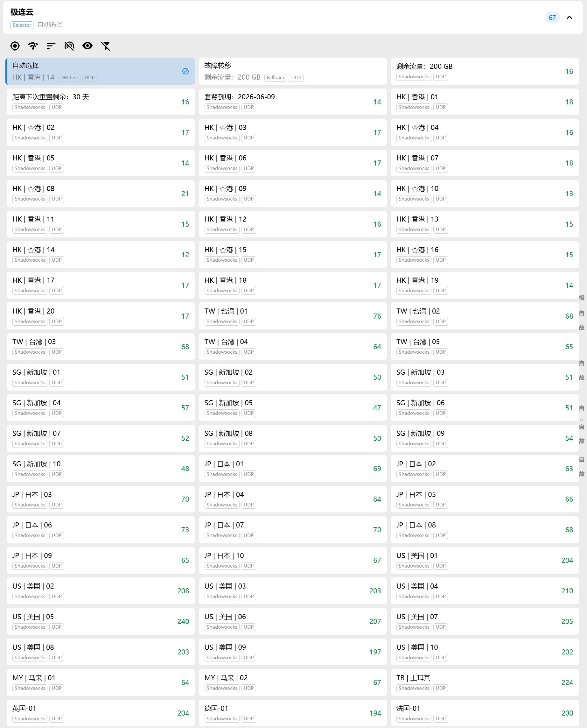Click the sort proxies icon
This screenshot has height=728, width=587.
click(51, 46)
